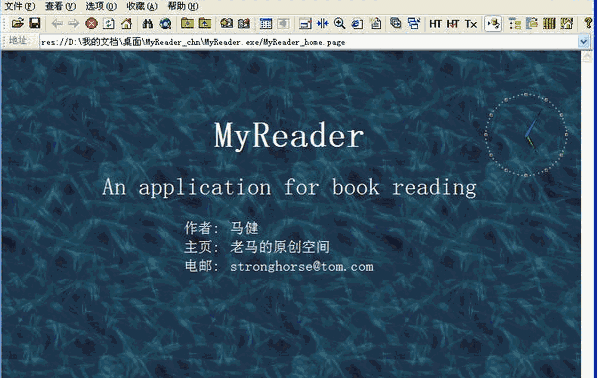
Task: Click the vertical scrollbar up arrow
Action: coord(587,57)
